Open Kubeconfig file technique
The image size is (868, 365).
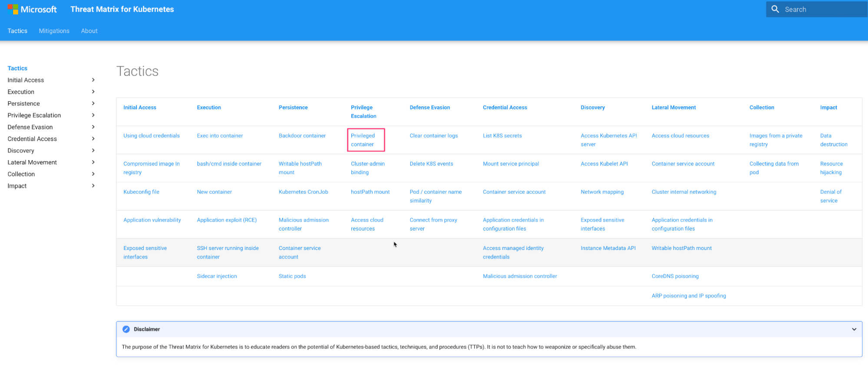pos(141,192)
